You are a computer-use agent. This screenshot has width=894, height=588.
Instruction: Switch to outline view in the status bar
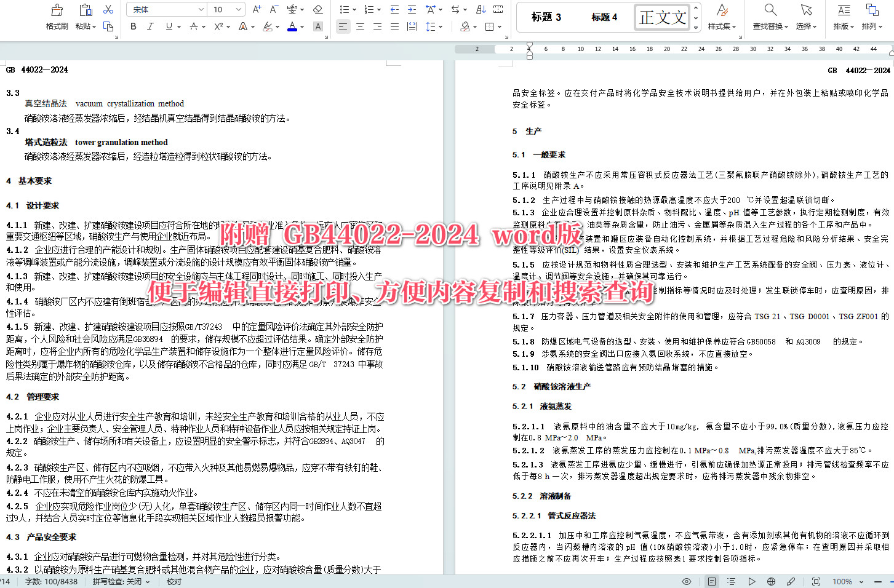pos(731,581)
